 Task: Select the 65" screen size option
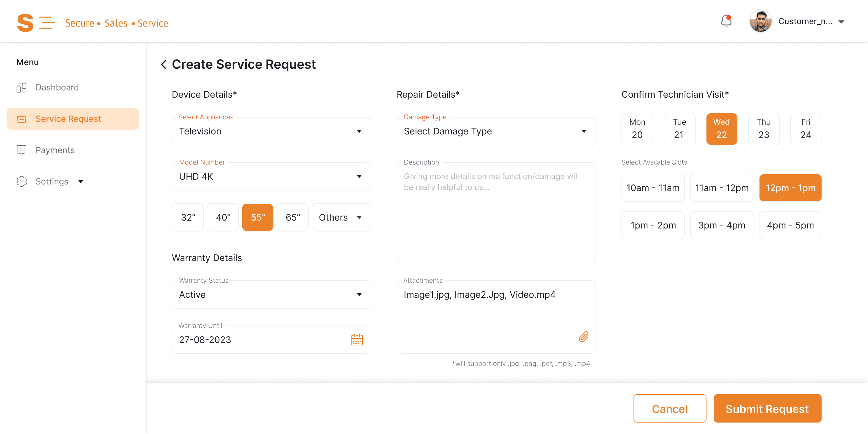292,217
